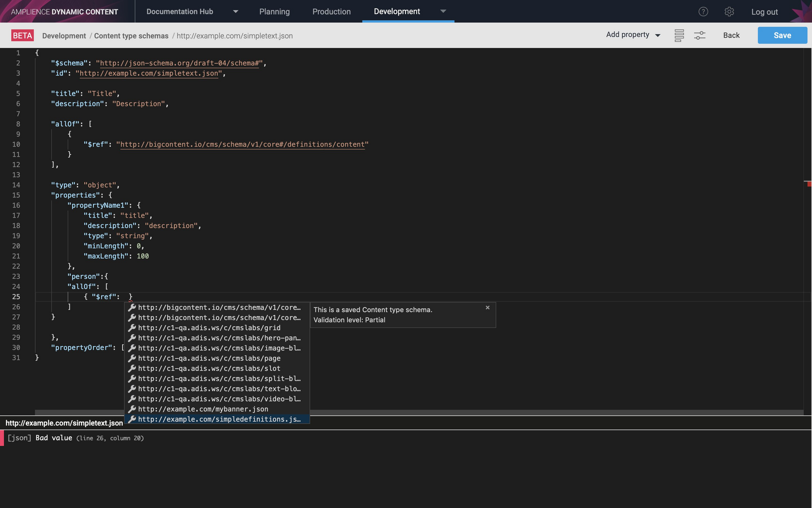Click wrench icon beside cmslabs/grid suggestion
The height and width of the screenshot is (508, 812).
coord(132,328)
